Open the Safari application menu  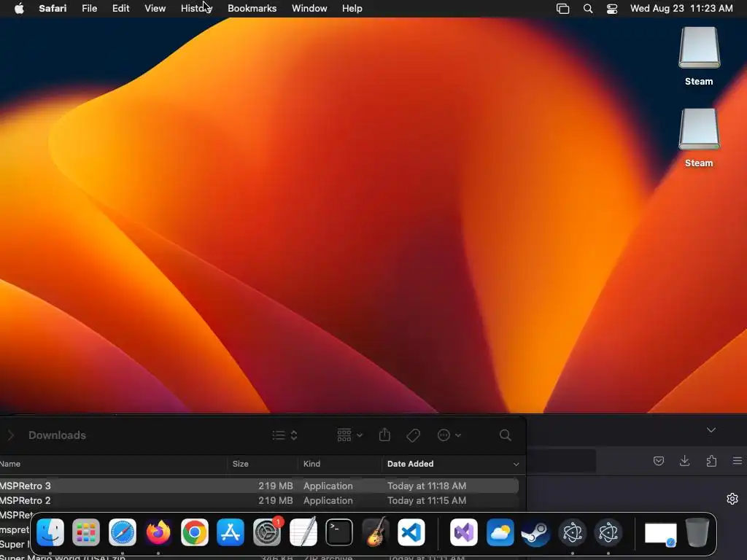click(53, 9)
